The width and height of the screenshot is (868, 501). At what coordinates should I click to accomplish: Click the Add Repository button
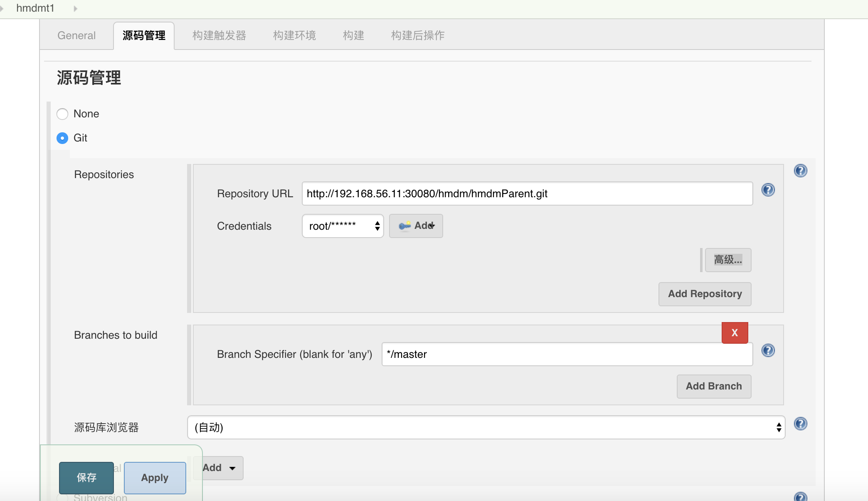coord(705,294)
